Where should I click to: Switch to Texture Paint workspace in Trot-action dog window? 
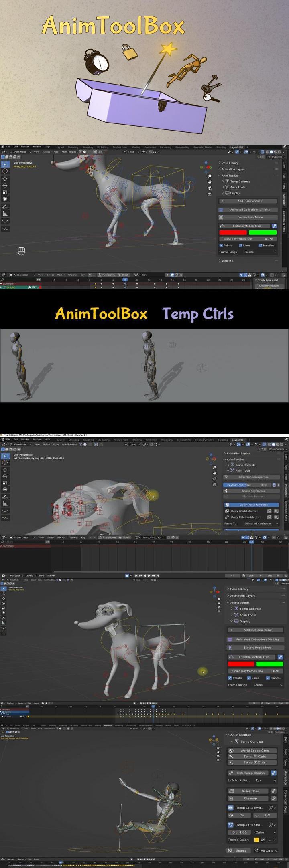[120, 147]
